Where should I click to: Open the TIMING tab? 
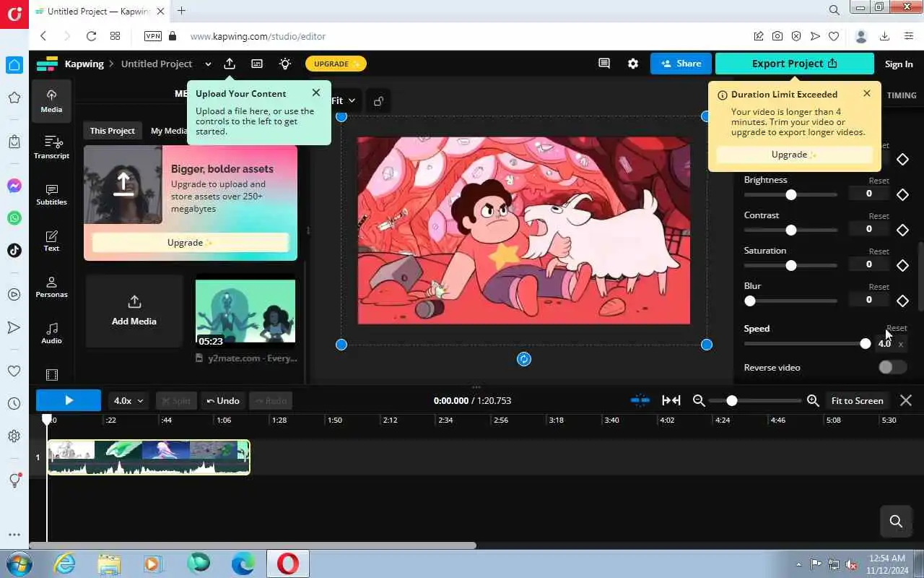pyautogui.click(x=902, y=95)
